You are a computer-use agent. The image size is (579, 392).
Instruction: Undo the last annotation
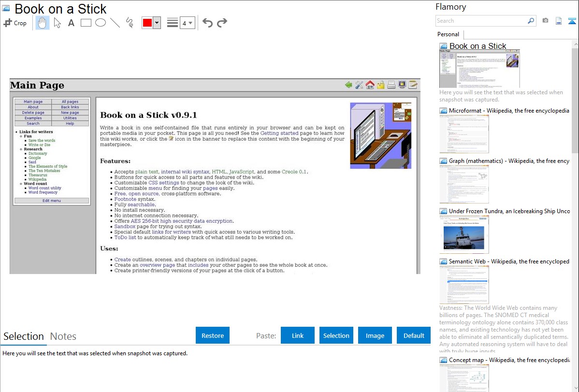click(x=207, y=23)
